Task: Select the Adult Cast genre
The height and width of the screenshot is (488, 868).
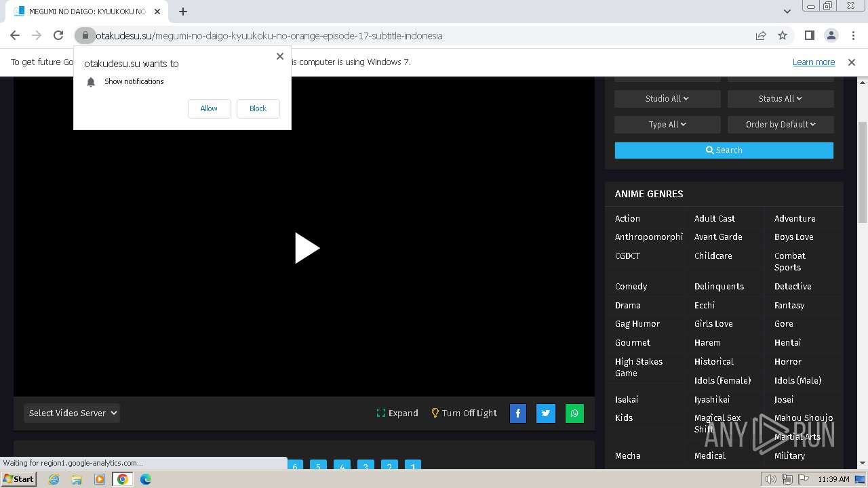Action: pos(715,218)
